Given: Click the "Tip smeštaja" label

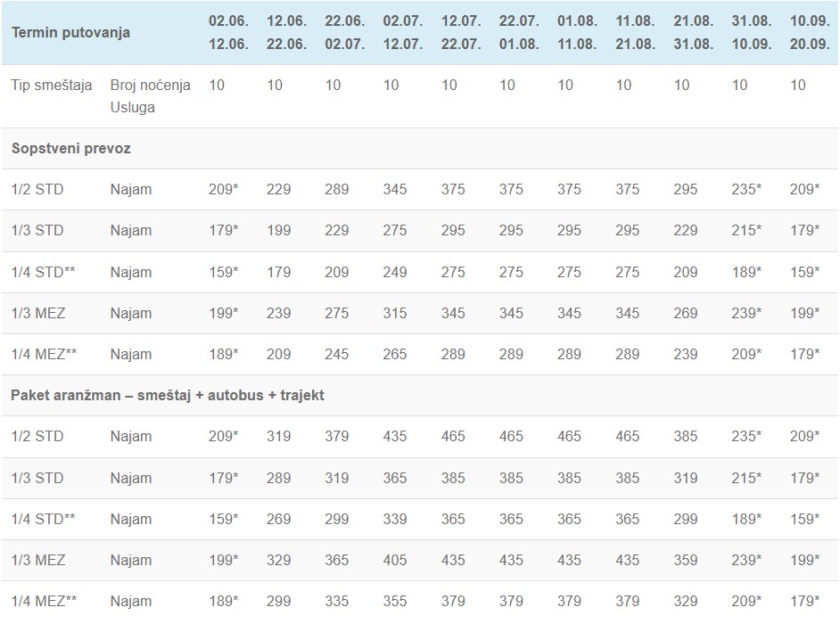Looking at the screenshot, I should (x=52, y=86).
